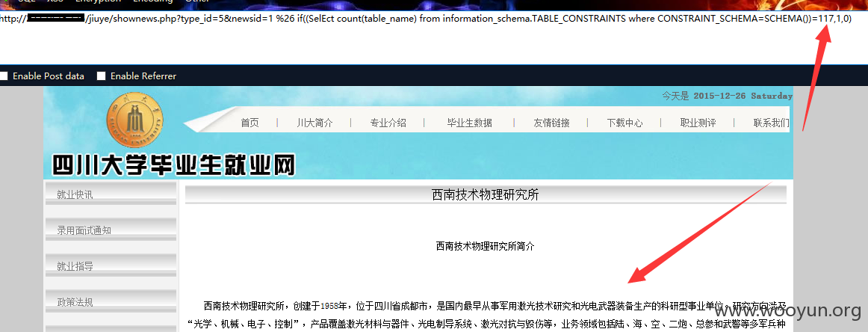The height and width of the screenshot is (332, 868).
Task: Open the 专业介绍 navigation item
Action: click(x=388, y=123)
